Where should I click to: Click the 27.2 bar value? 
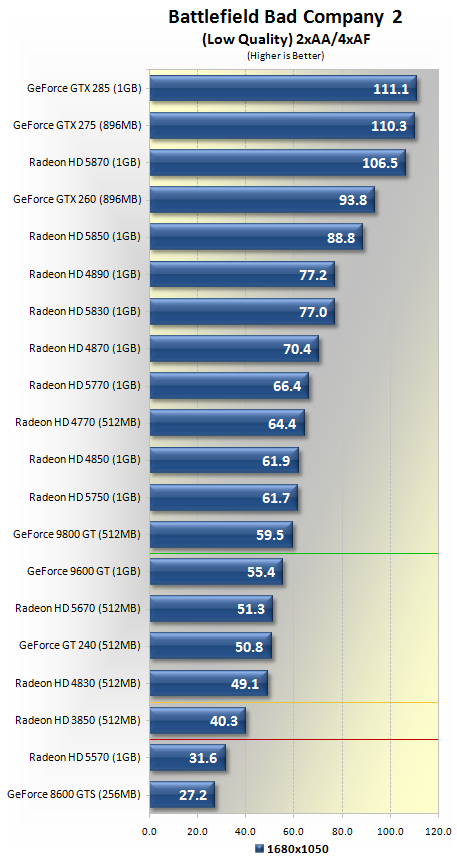[x=192, y=795]
